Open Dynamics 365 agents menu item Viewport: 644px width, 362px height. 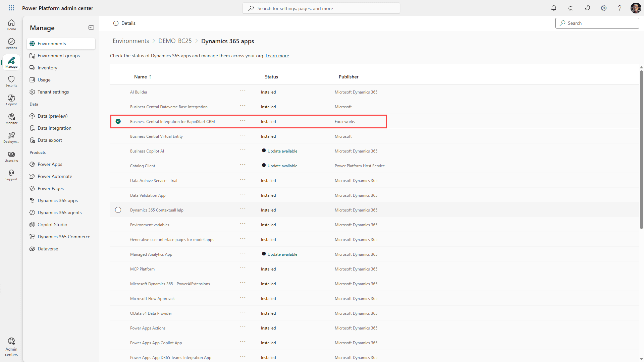coord(61,213)
